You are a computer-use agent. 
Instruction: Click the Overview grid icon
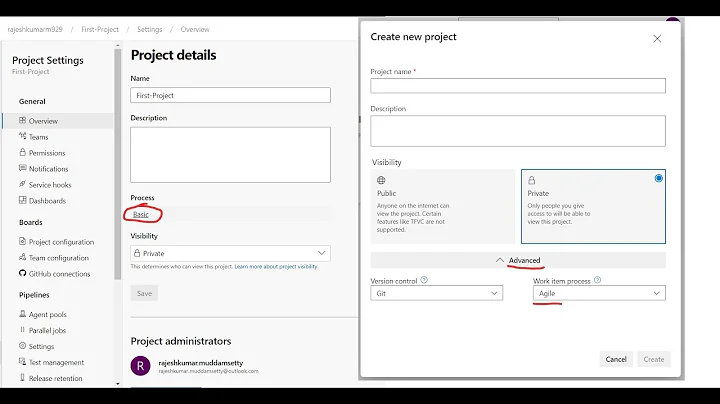coord(22,120)
